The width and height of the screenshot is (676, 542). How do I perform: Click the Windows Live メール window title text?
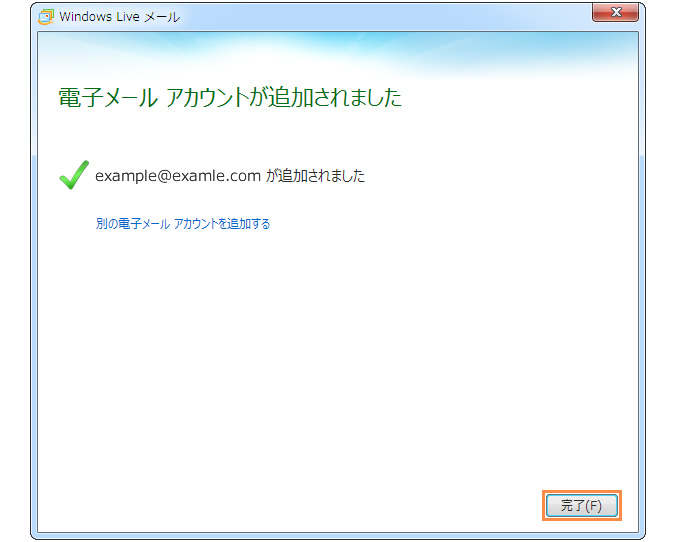click(119, 17)
